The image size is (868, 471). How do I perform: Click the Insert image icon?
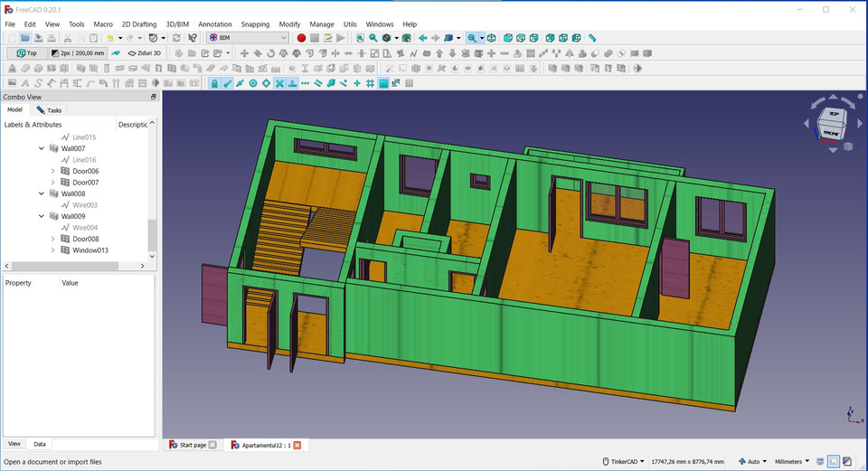click(12, 83)
